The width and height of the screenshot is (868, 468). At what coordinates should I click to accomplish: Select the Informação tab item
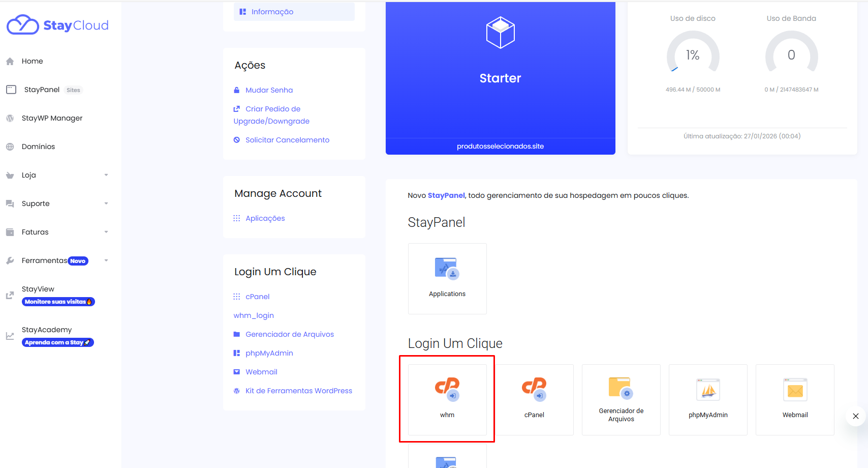point(272,12)
